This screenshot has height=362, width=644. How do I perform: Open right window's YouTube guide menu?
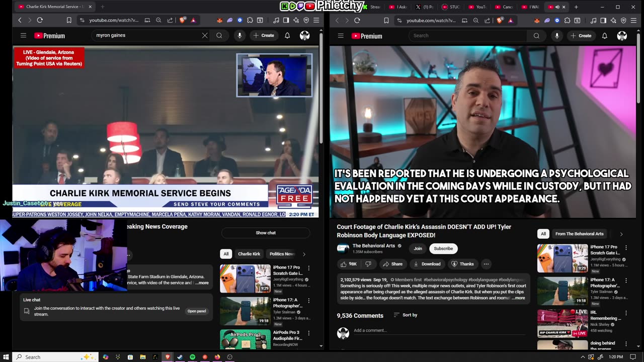pos(341,36)
